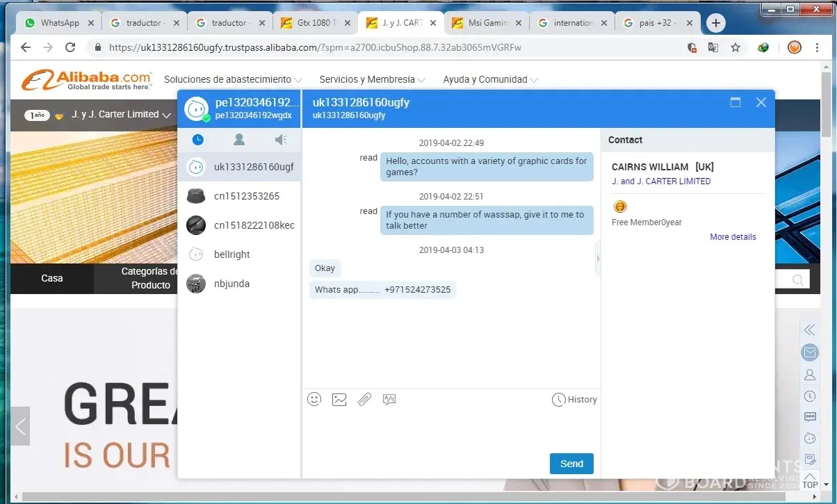Screen dimensions: 837x504
Task: Click the Okay message bubble
Action: (325, 268)
